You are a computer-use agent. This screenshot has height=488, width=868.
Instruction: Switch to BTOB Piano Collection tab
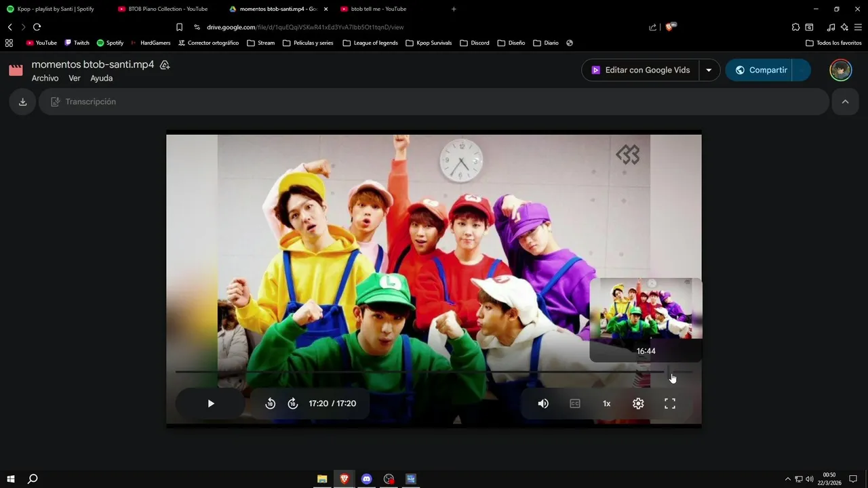click(x=167, y=9)
